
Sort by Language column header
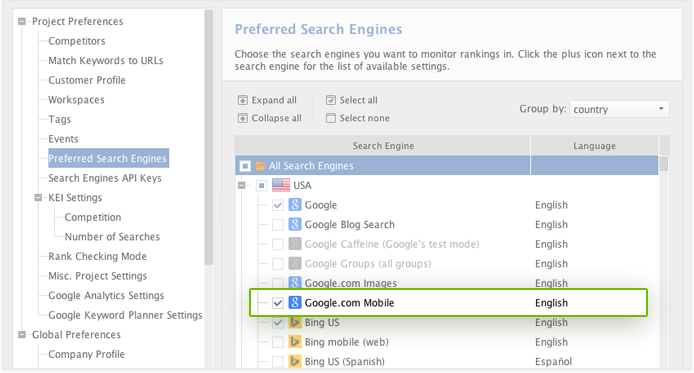pyautogui.click(x=594, y=146)
